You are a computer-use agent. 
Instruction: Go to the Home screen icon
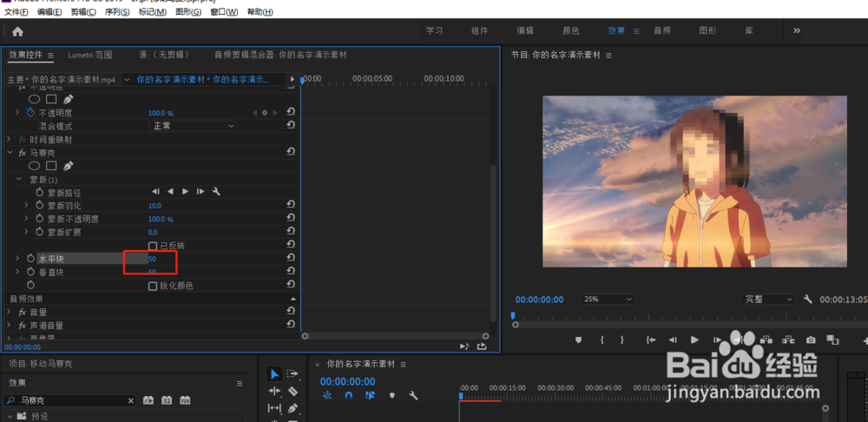[17, 31]
